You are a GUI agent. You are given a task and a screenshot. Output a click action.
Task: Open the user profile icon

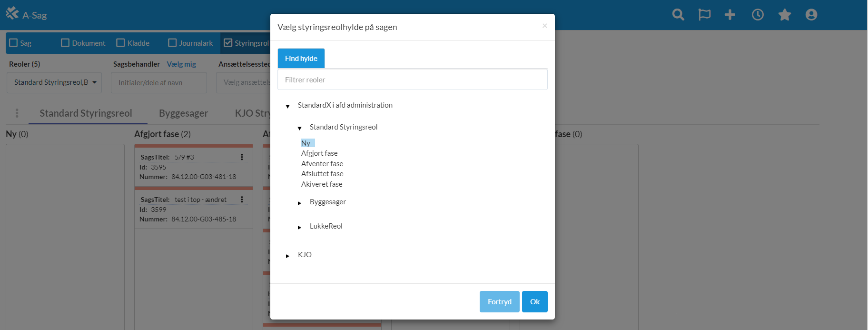coord(811,15)
